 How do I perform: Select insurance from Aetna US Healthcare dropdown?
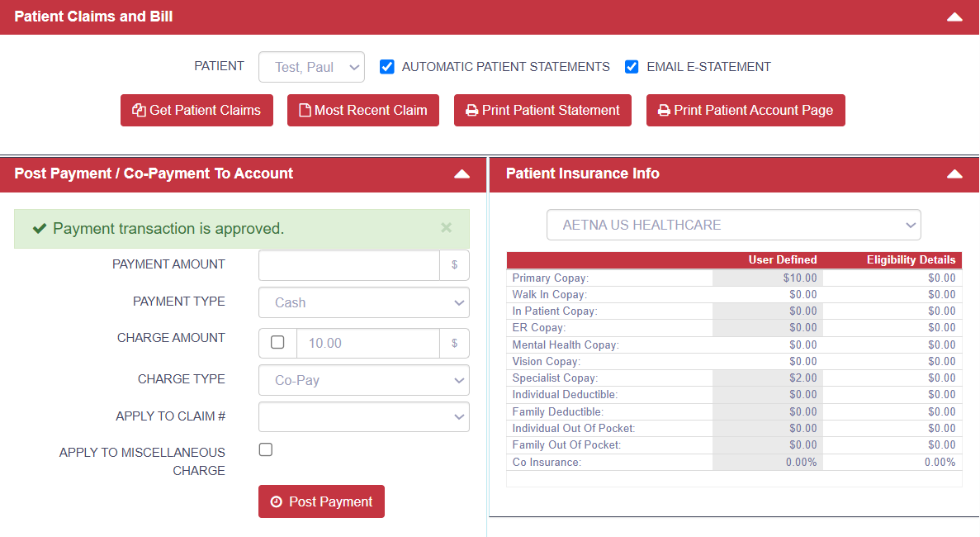pyautogui.click(x=733, y=225)
